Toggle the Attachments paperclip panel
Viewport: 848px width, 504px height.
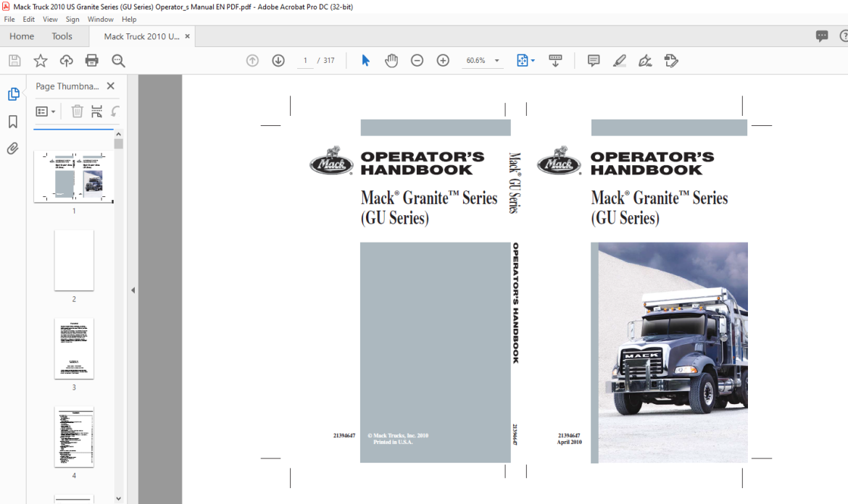tap(13, 148)
